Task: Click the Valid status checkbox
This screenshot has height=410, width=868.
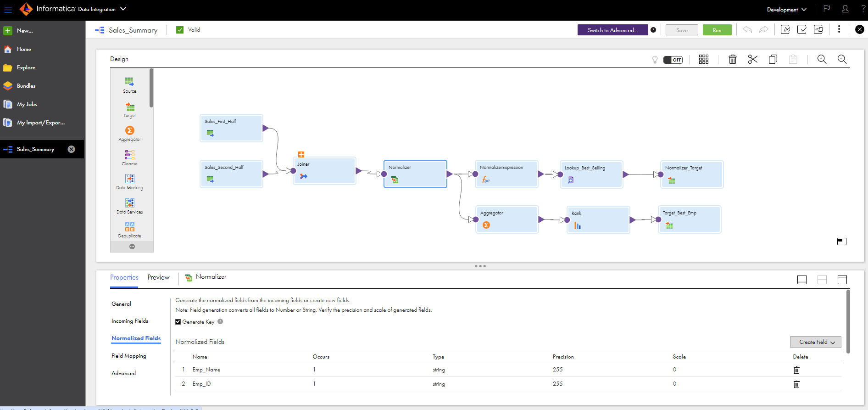Action: point(180,30)
